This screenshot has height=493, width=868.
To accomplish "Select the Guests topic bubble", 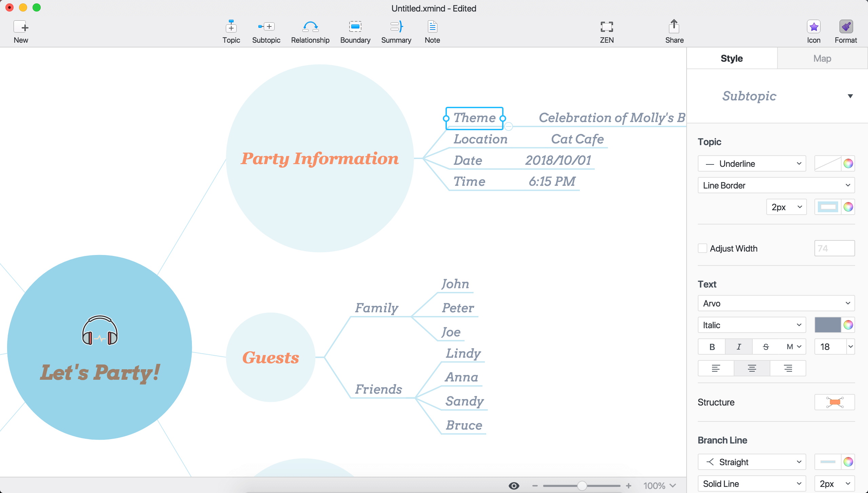I will click(271, 357).
